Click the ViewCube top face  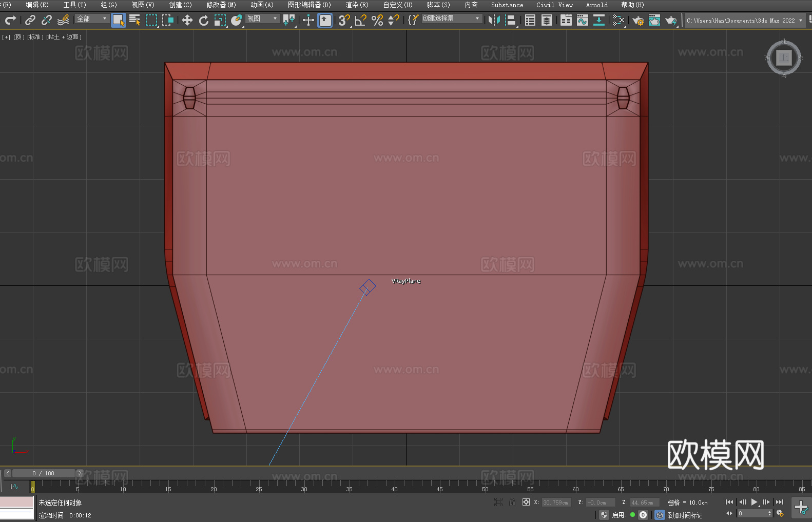tap(784, 57)
